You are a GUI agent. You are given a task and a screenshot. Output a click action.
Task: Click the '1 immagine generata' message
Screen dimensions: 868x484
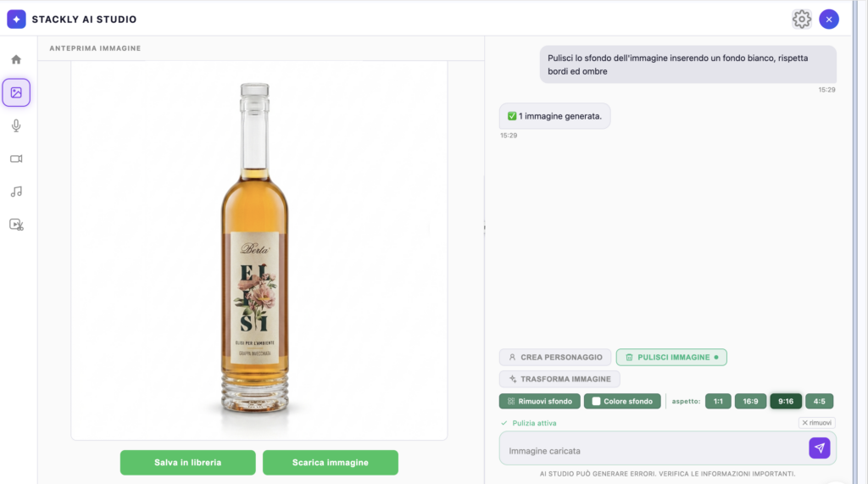coord(554,116)
